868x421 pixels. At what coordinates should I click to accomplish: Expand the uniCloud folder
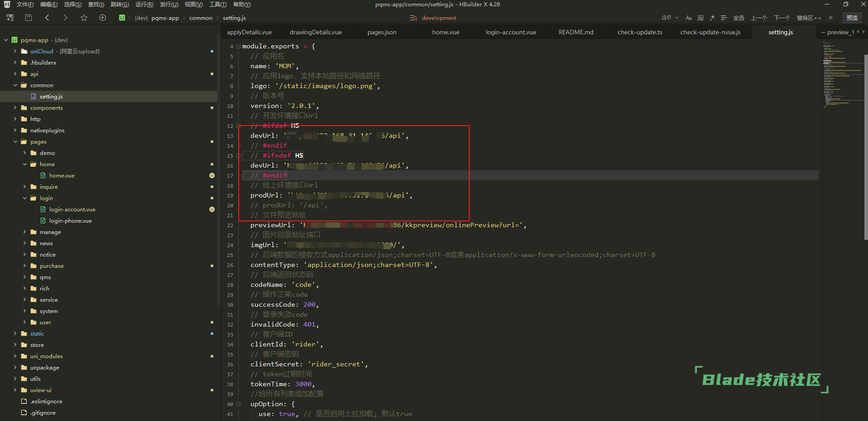15,51
